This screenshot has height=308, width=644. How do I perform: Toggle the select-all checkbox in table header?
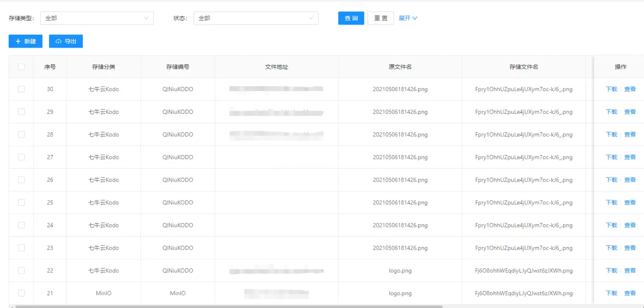[21, 67]
